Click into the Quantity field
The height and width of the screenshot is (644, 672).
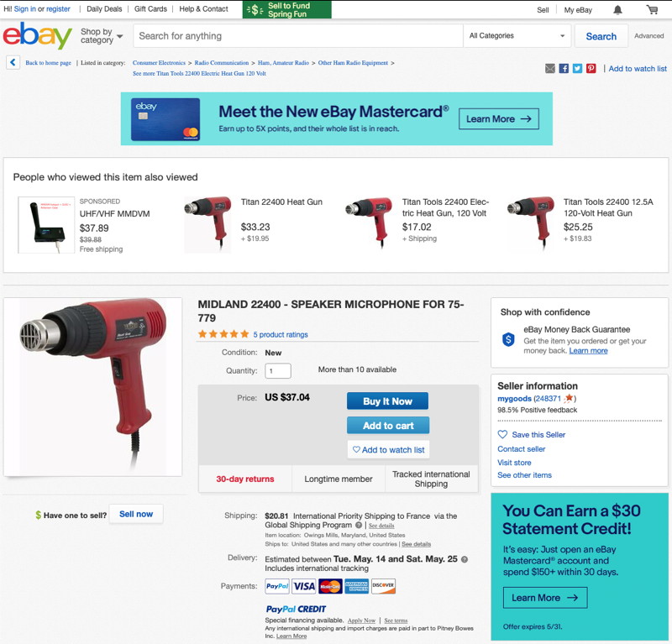(x=278, y=370)
